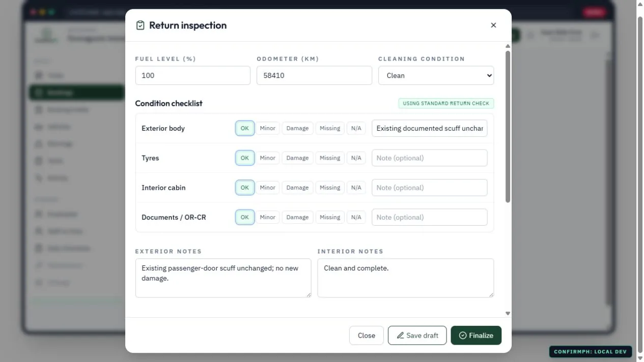Mark Exterior body as Missing

330,128
